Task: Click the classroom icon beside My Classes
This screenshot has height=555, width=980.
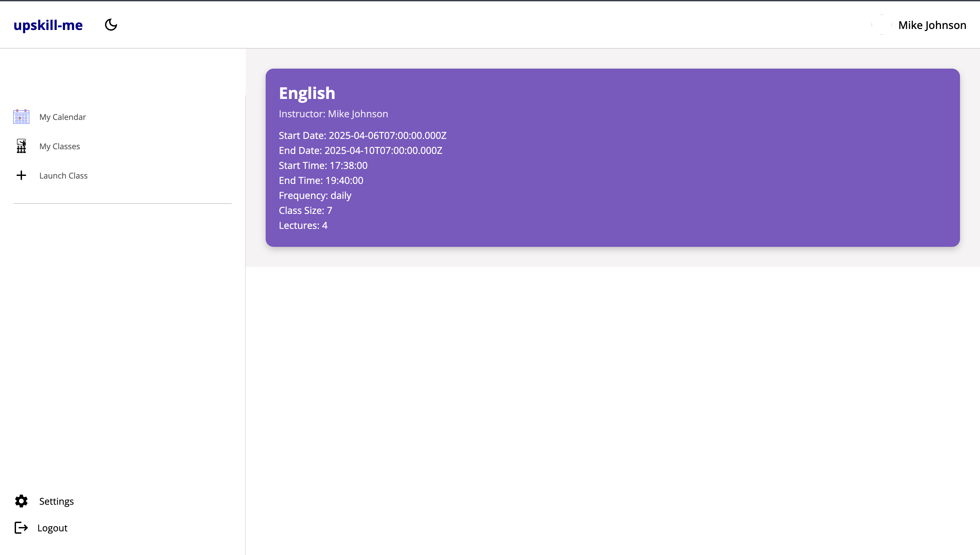Action: (x=21, y=146)
